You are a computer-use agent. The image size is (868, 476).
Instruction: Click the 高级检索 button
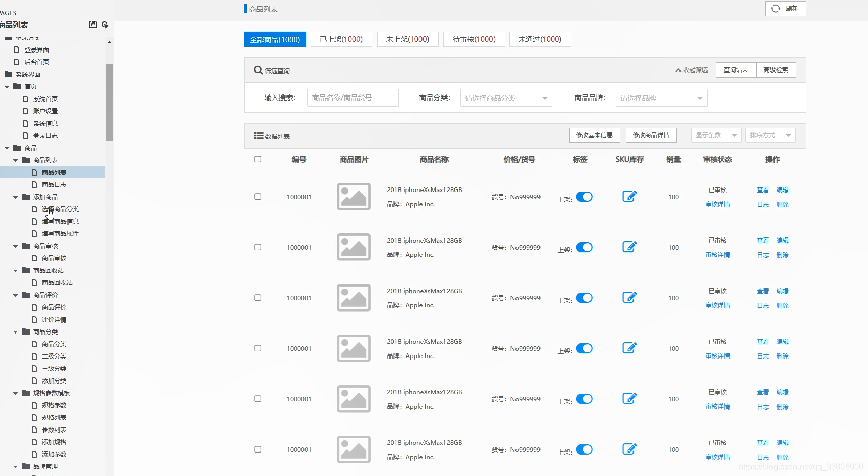(776, 70)
